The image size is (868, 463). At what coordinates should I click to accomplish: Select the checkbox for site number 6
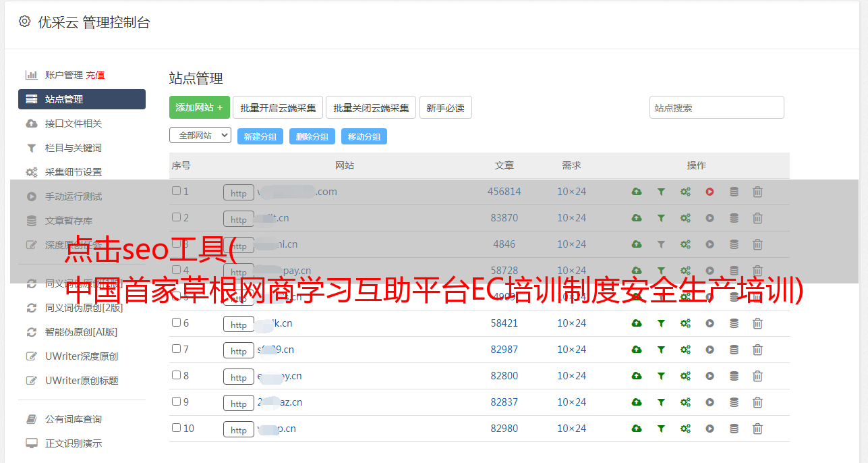pyautogui.click(x=176, y=323)
